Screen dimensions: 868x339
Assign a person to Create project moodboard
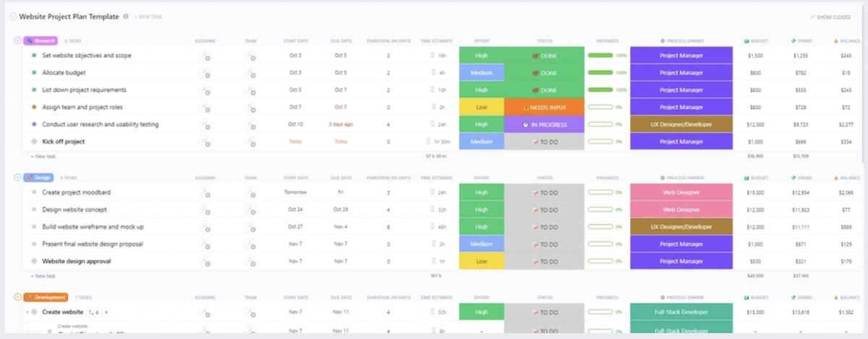click(205, 192)
